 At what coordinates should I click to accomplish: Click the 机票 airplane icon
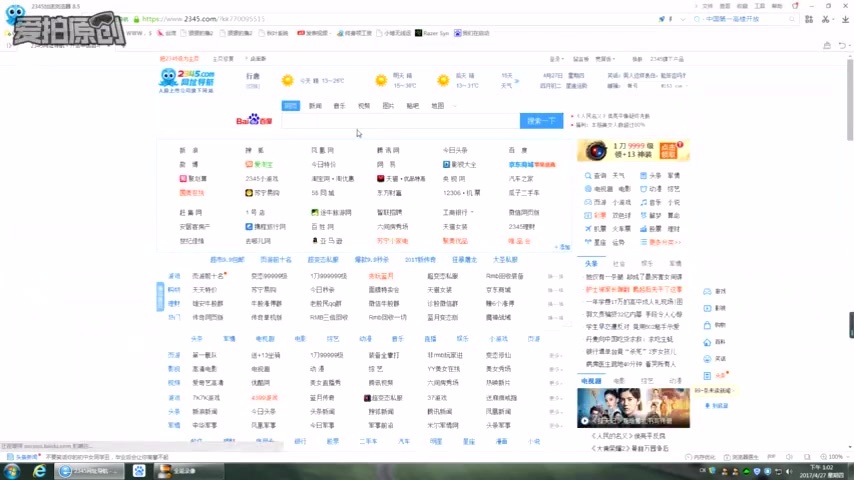pos(588,229)
